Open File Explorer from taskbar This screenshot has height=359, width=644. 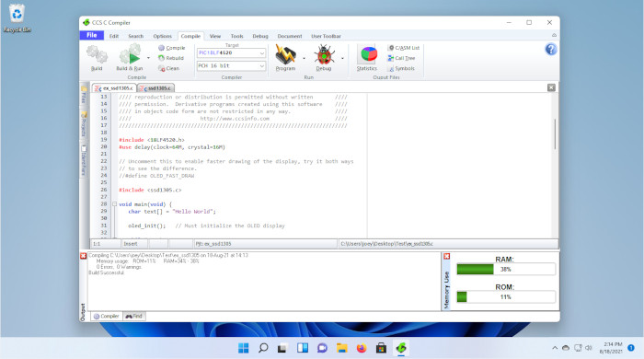[x=341, y=348]
